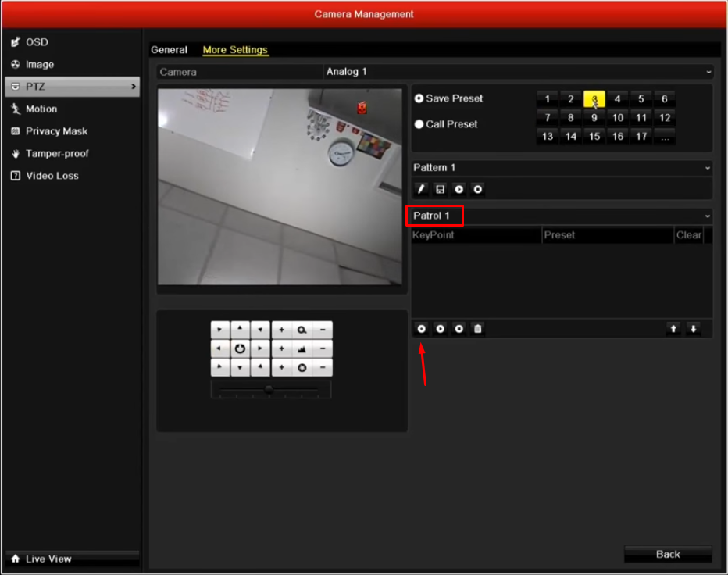The height and width of the screenshot is (575, 728).
Task: Add a keypoint to Patrol 1
Action: coord(421,329)
